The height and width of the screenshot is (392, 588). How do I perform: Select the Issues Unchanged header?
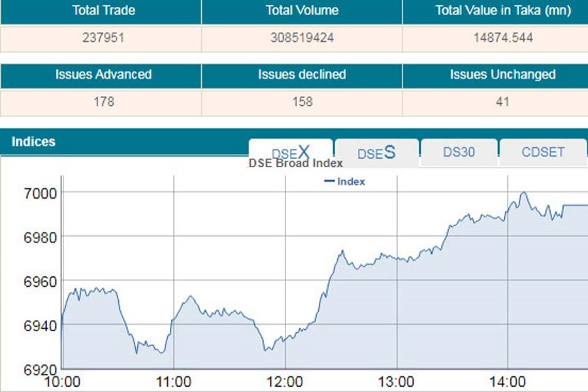(x=502, y=74)
